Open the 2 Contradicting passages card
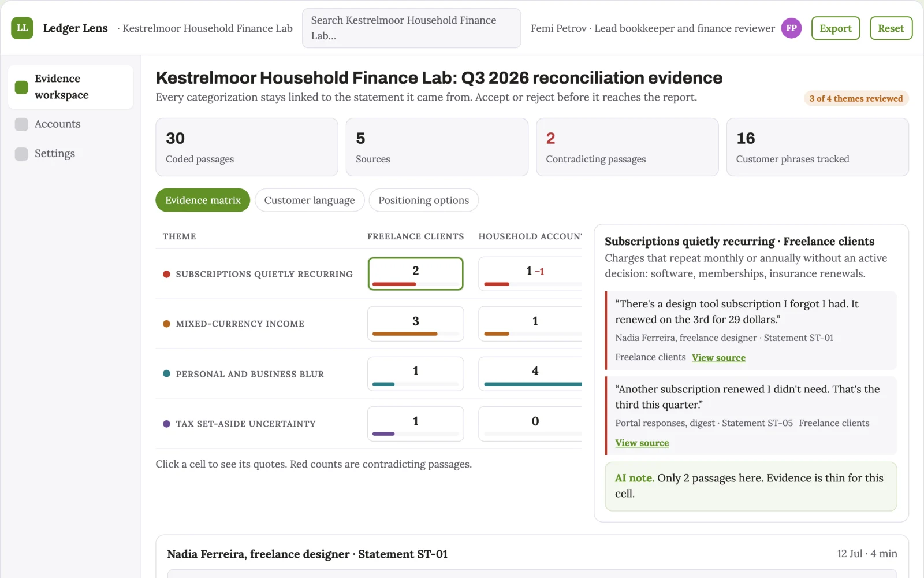Image resolution: width=924 pixels, height=578 pixels. pyautogui.click(x=627, y=147)
